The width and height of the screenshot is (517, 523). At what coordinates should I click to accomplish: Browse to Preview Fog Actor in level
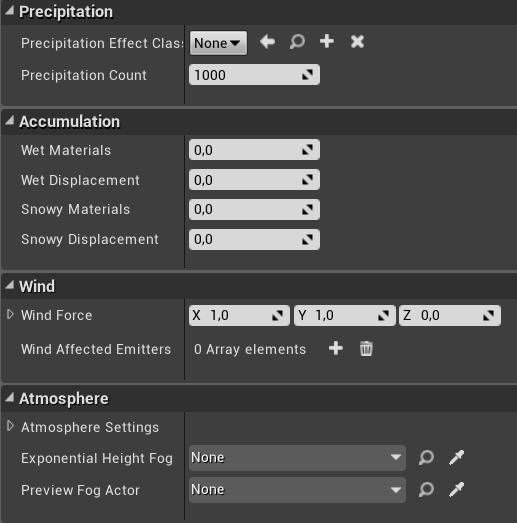coord(426,490)
